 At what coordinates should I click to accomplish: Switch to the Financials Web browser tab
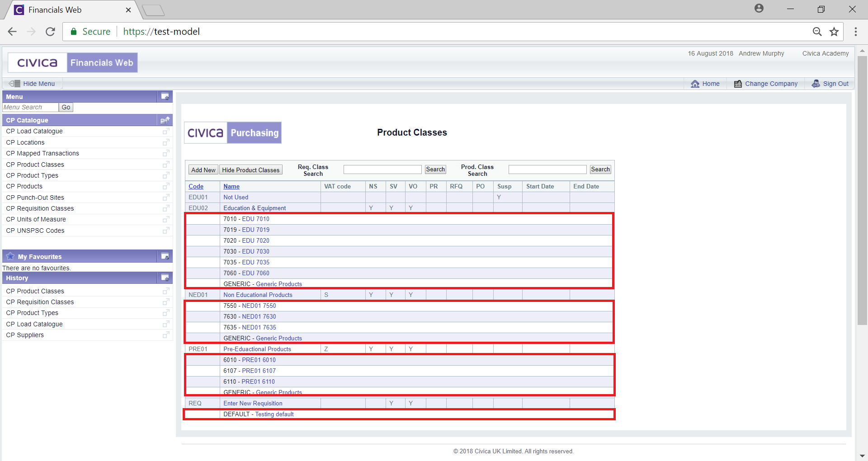point(72,10)
